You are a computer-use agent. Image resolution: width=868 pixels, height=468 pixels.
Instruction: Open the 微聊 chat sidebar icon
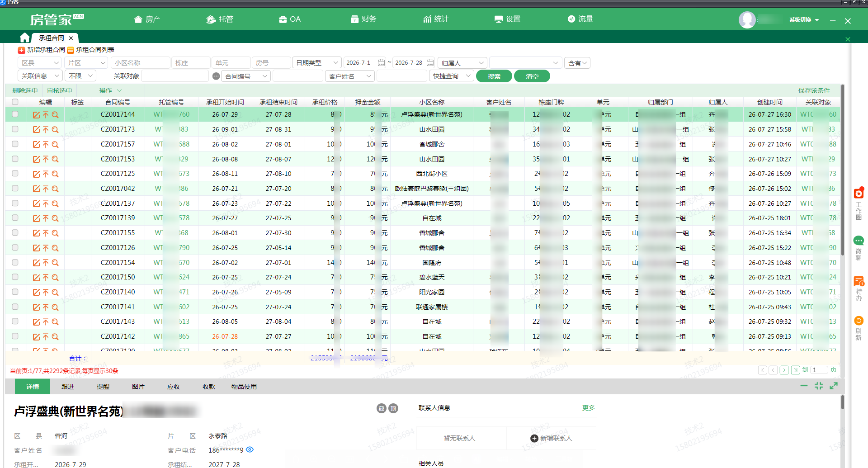(x=859, y=241)
